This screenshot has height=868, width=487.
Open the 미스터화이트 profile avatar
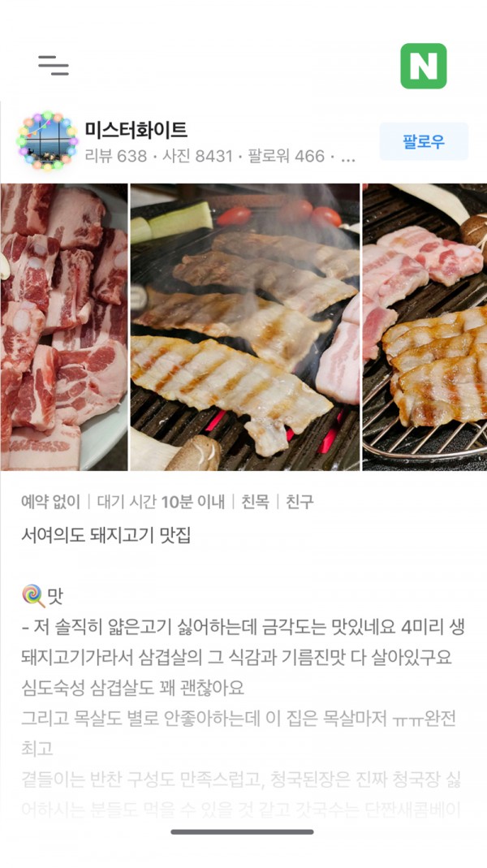[x=47, y=140]
